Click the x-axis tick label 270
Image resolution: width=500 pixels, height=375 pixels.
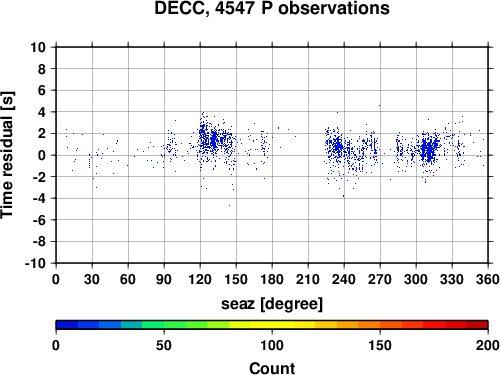pyautogui.click(x=380, y=279)
